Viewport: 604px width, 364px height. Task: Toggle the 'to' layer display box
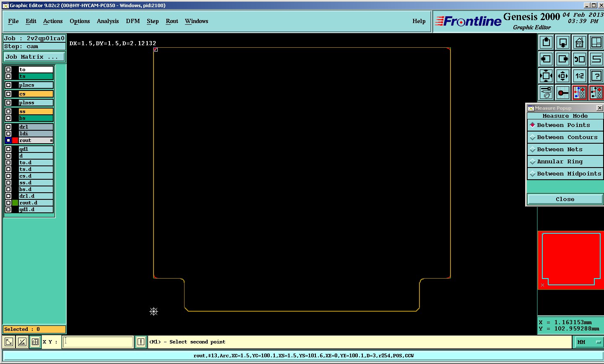[x=8, y=70]
